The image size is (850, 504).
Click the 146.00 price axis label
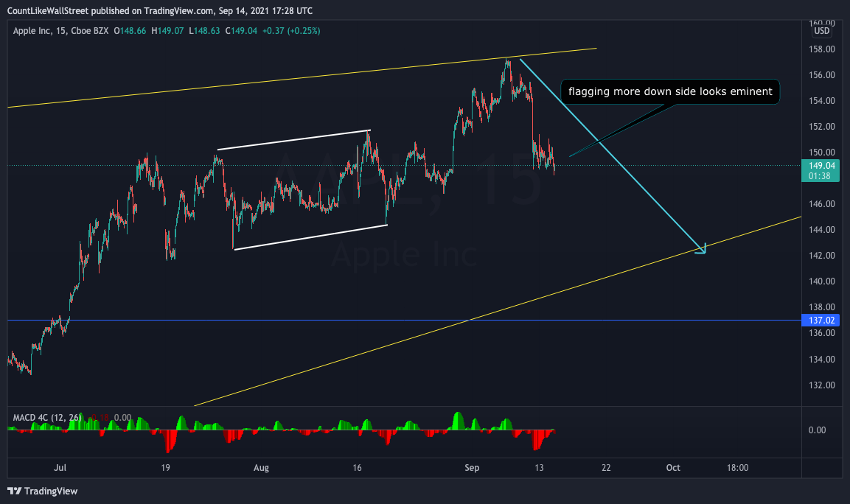(x=822, y=204)
